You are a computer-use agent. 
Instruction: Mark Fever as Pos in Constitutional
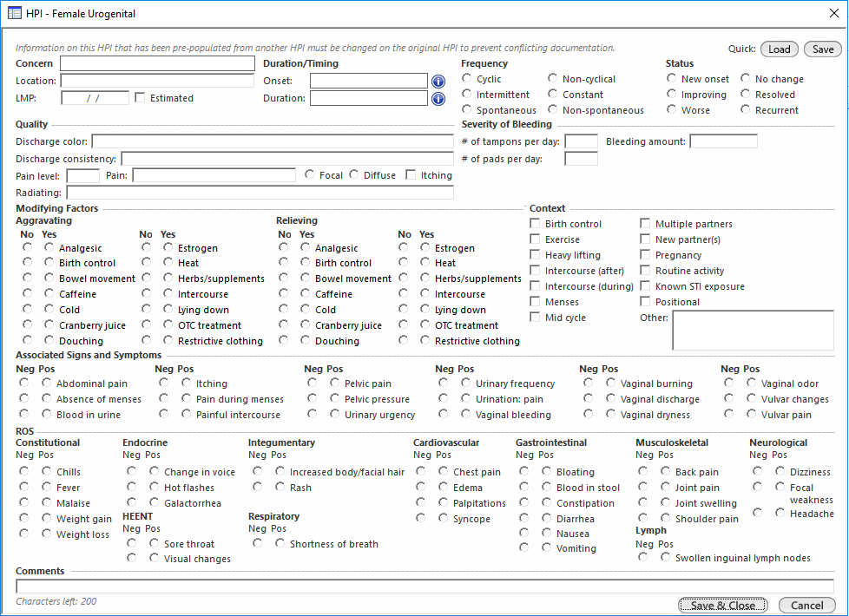(47, 487)
